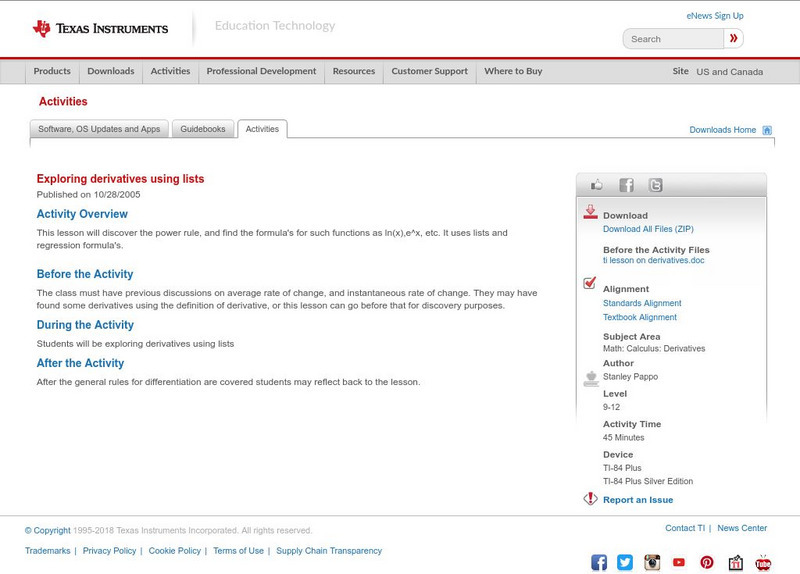
Task: Open the Cookie Policy link
Action: pyautogui.click(x=174, y=551)
